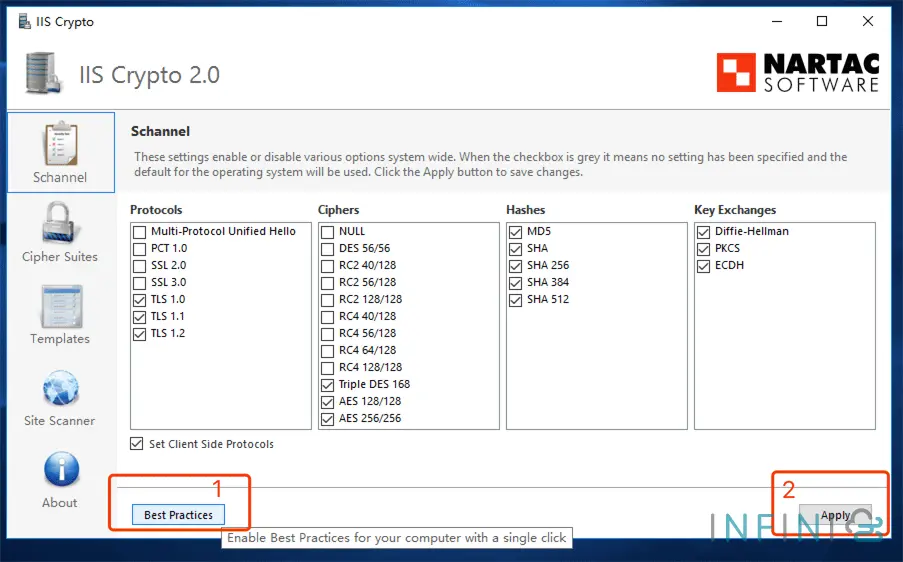903x562 pixels.
Task: Uncheck the AES 256/256 cipher
Action: click(327, 419)
